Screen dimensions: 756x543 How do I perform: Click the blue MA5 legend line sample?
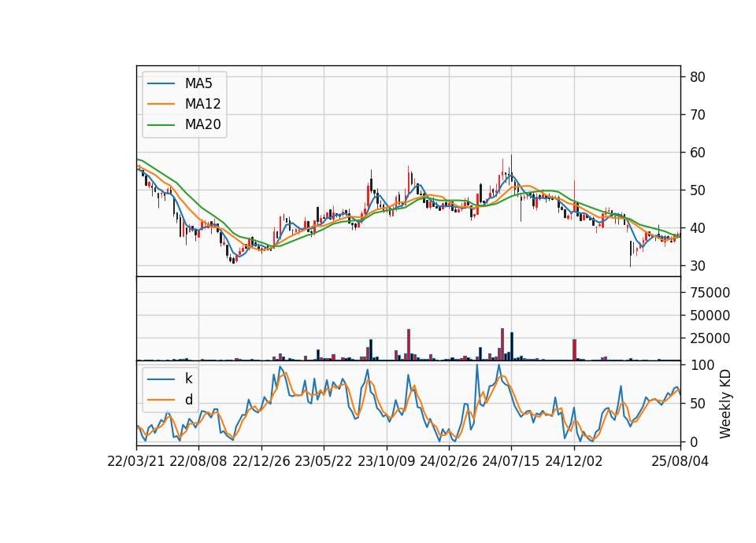click(x=161, y=84)
